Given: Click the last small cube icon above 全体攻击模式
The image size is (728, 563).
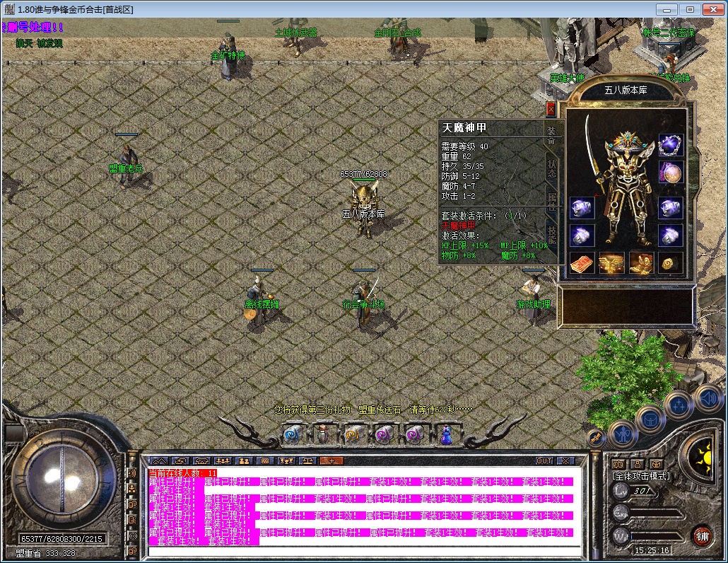Looking at the screenshot, I should (656, 464).
